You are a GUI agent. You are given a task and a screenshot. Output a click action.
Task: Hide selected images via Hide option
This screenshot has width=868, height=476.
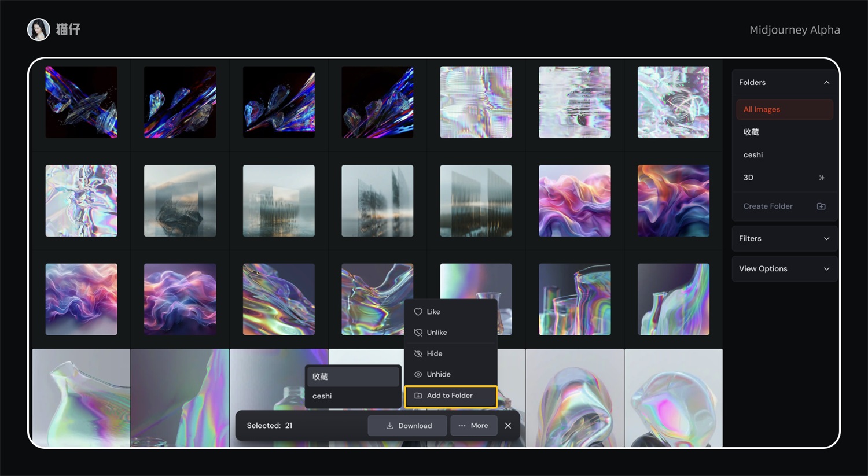tap(434, 353)
